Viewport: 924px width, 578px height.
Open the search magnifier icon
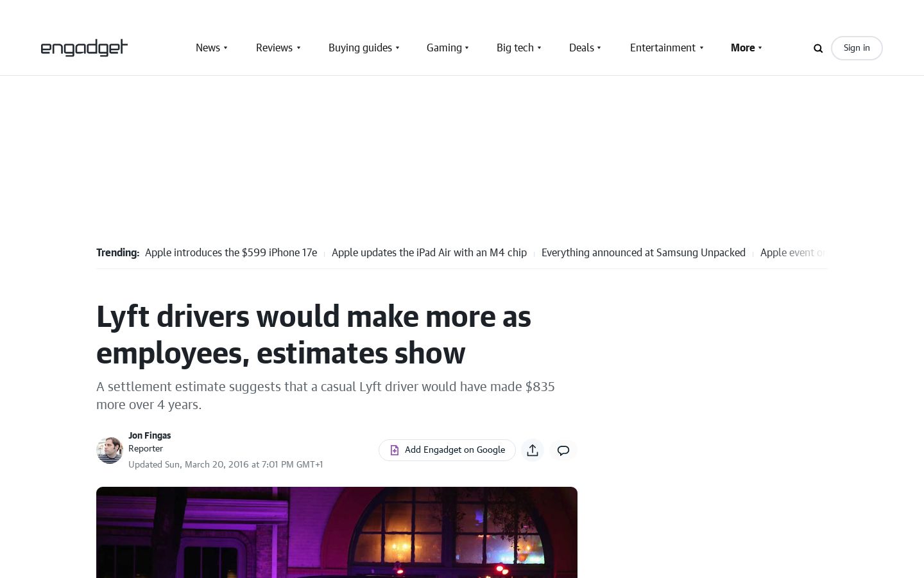pos(818,48)
